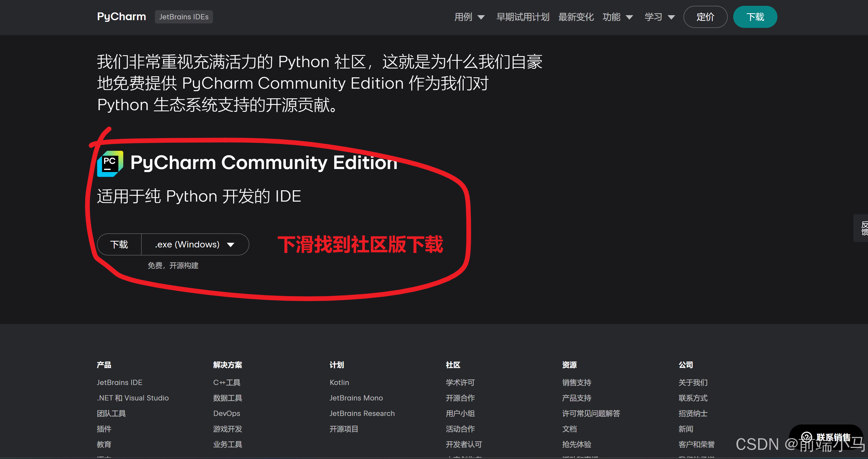The image size is (868, 459).
Task: Click the PyCharm Community Edition heading
Action: coord(264,163)
